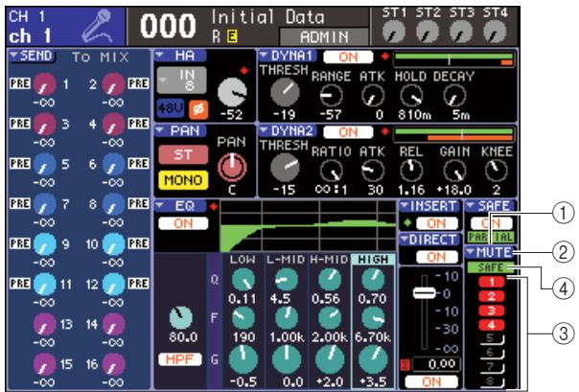This screenshot has width=579, height=392.
Task: Select the HIGH band gain knob
Action: click(x=373, y=360)
